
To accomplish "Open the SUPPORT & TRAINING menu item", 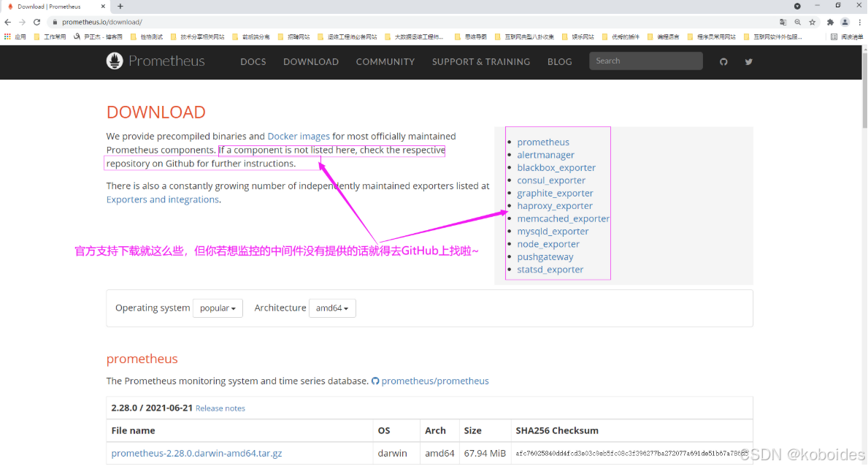I will [x=481, y=62].
